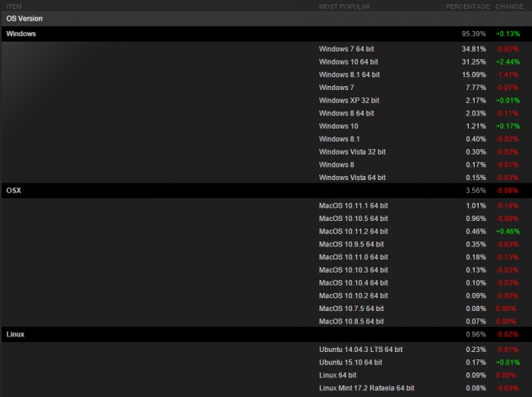This screenshot has height=397, width=532.
Task: Click the 15.09% percentage for Windows 8.1 64 bit
Action: pyautogui.click(x=474, y=74)
